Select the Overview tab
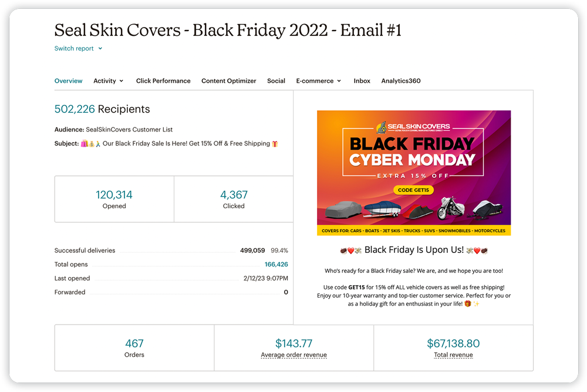This screenshot has height=392, width=587. (68, 80)
